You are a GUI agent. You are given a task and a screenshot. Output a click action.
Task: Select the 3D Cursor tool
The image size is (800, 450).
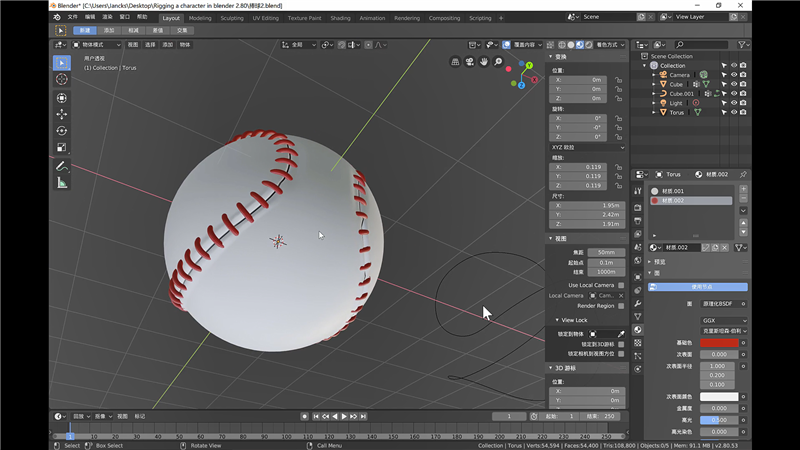point(62,79)
